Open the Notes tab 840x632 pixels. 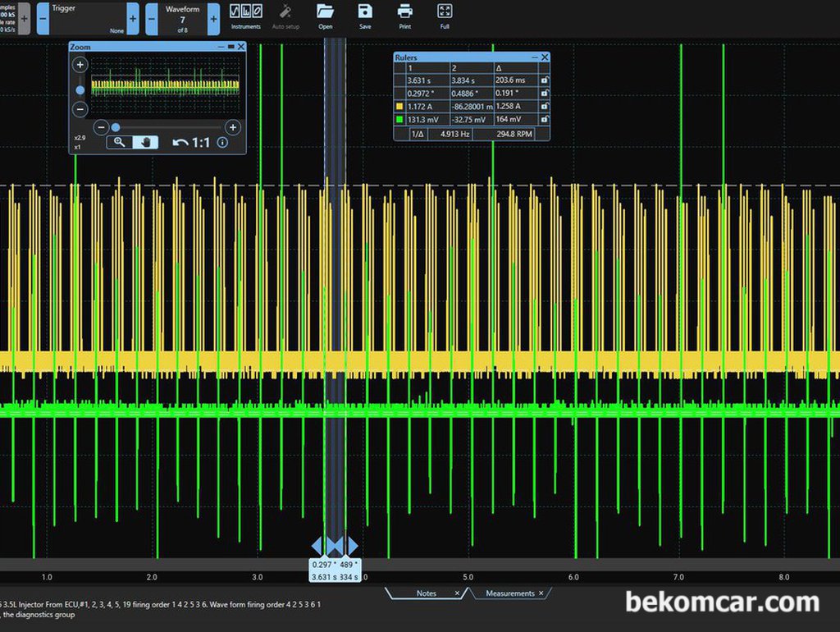[x=427, y=593]
